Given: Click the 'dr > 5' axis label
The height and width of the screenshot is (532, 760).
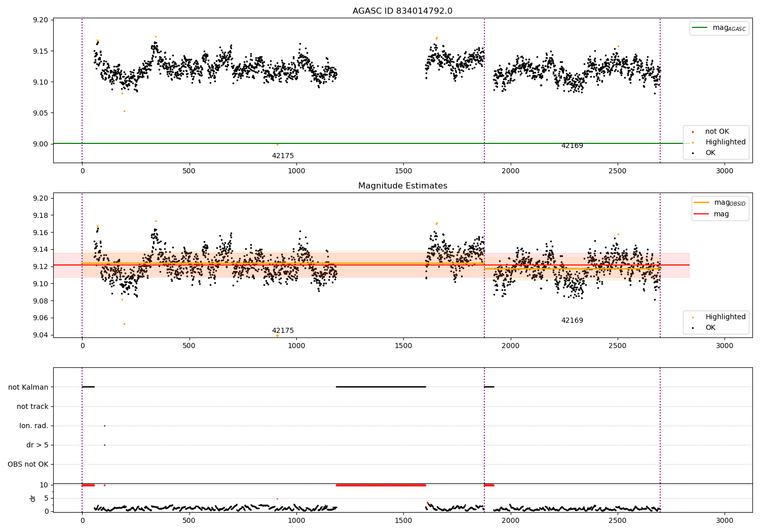Looking at the screenshot, I should coord(37,445).
